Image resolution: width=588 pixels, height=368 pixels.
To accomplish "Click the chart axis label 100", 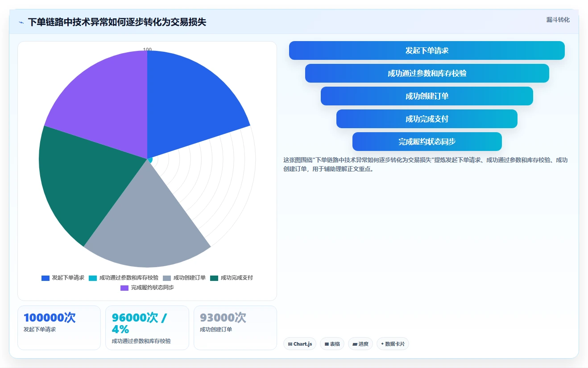I will 147,50.
